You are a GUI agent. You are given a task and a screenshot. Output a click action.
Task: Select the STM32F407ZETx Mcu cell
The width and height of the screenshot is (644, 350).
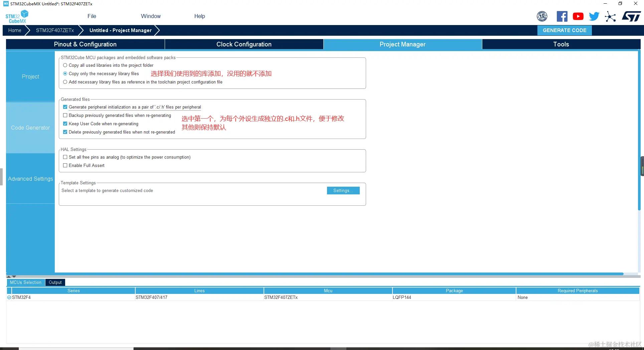coord(328,297)
